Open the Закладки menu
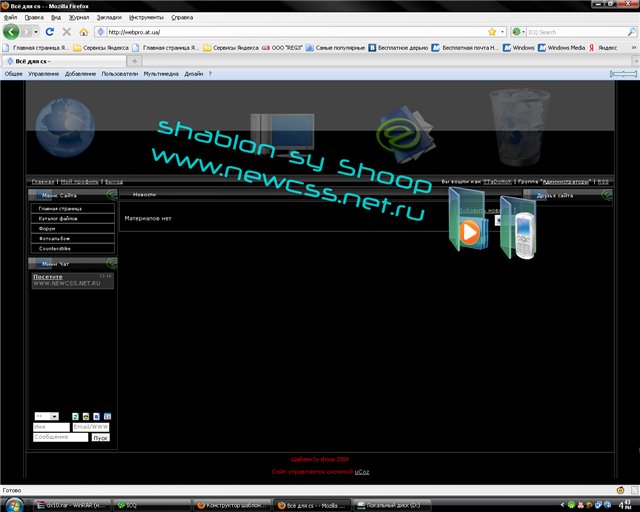The height and width of the screenshot is (512, 640). (x=109, y=18)
